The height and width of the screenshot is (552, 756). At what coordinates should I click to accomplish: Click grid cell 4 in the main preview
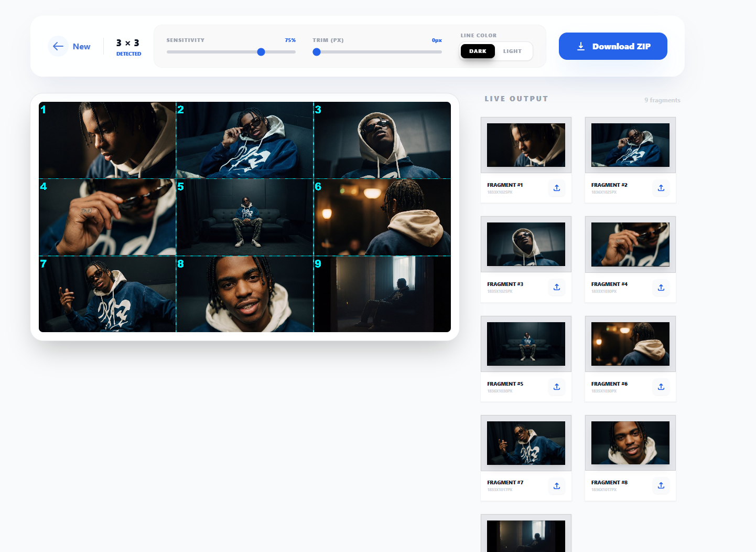[107, 217]
